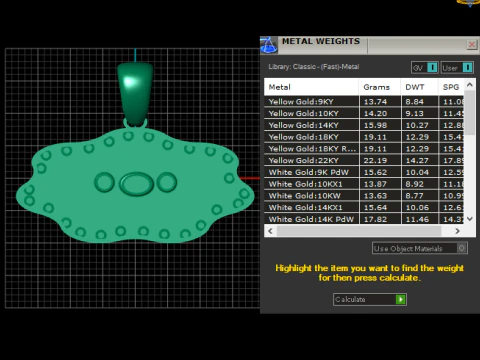Click horizontal scroll left arrow
This screenshot has height=360, width=480.
coord(270,231)
